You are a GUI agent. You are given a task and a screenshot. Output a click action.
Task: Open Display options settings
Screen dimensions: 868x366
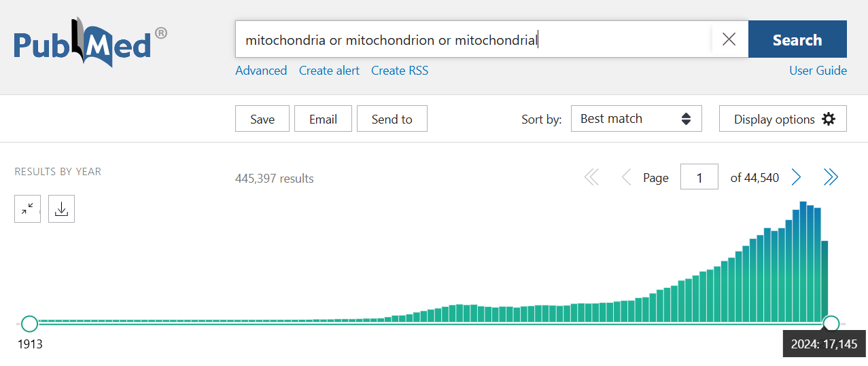782,119
